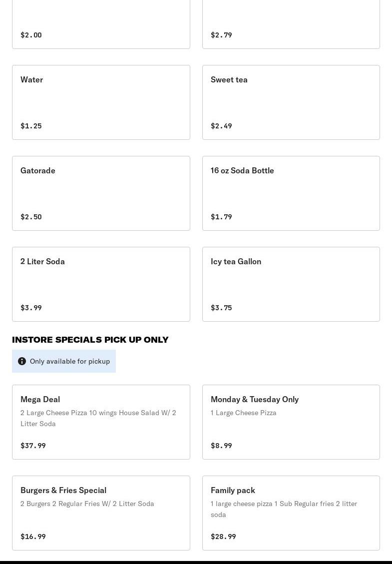Click the Family pack description text
This screenshot has height=564, width=392.
(284, 509)
